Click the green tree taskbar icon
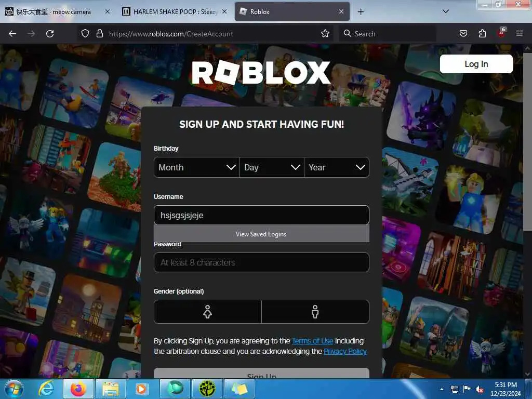 coord(207,389)
